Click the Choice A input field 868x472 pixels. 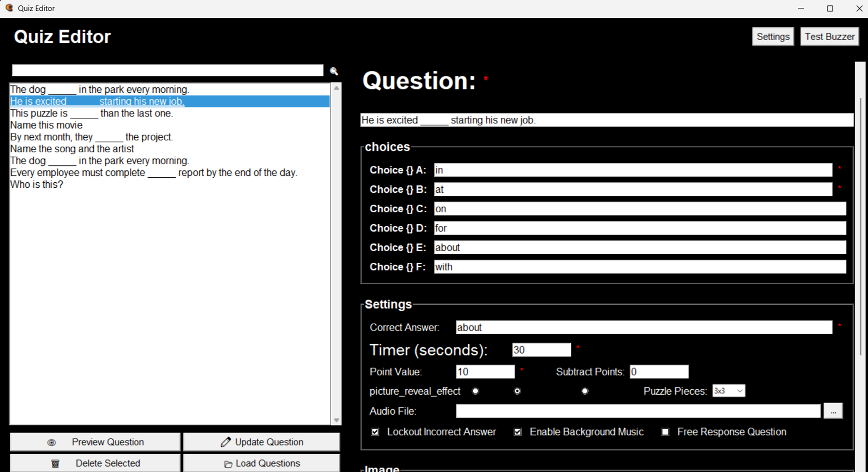[633, 170]
